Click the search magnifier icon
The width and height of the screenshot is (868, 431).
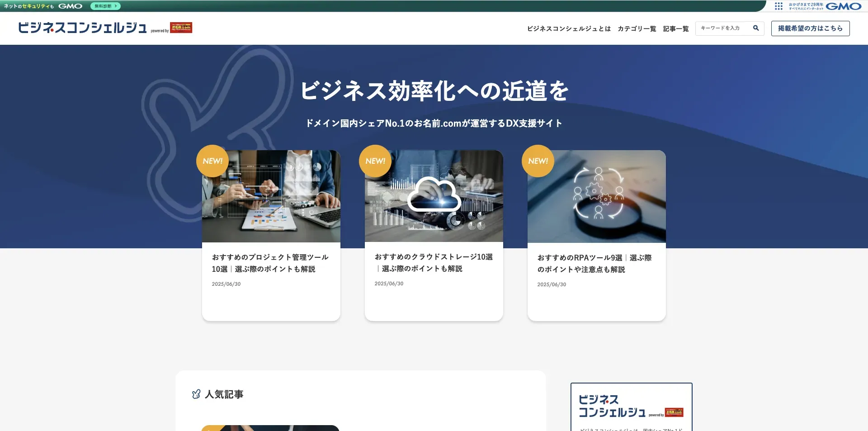756,28
